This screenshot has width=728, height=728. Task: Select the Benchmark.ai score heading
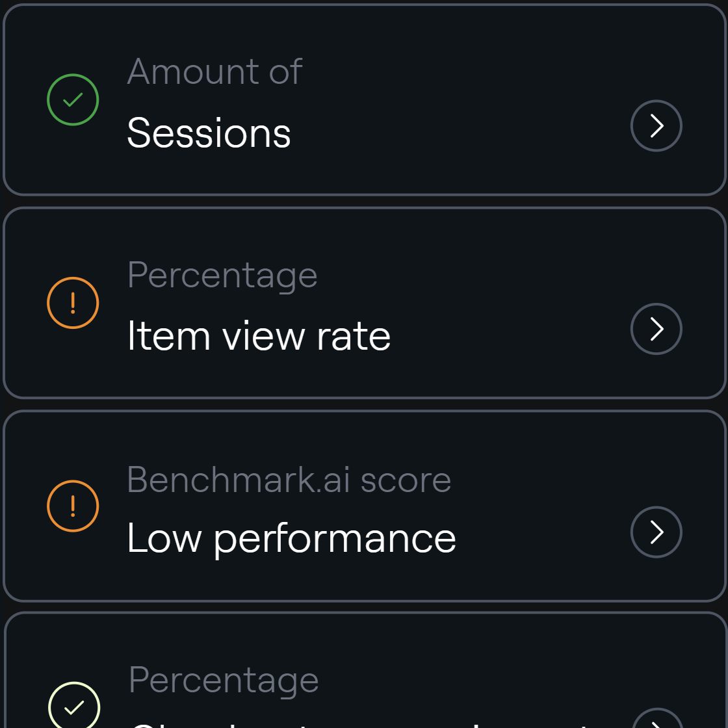(x=290, y=479)
